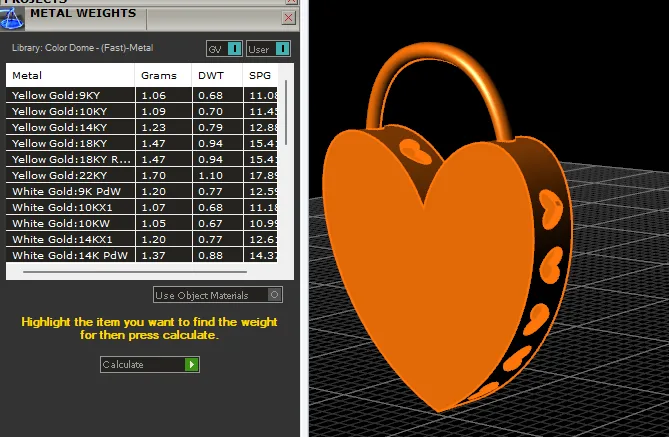This screenshot has width=669, height=437.
Task: Click the Calculate button
Action: (150, 364)
